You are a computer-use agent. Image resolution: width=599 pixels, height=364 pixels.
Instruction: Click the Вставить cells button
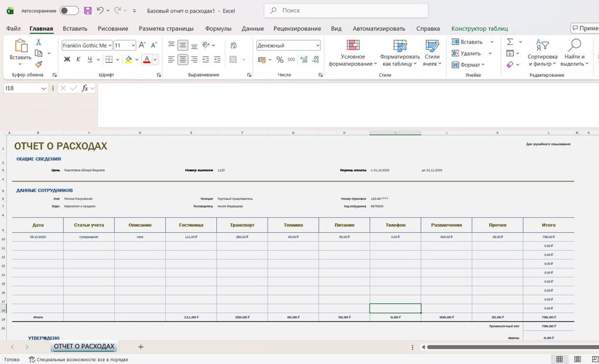[x=468, y=42]
